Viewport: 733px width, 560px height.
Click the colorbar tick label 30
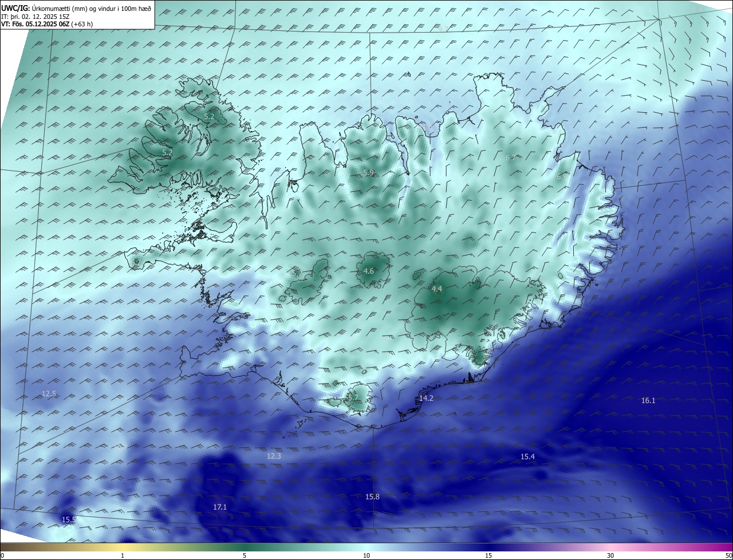pyautogui.click(x=610, y=555)
